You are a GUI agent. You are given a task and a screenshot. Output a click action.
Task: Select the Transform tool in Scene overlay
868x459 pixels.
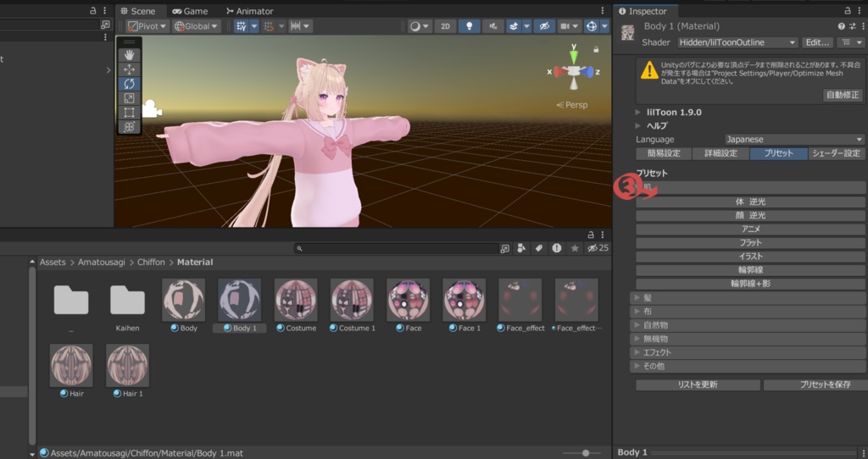[129, 127]
